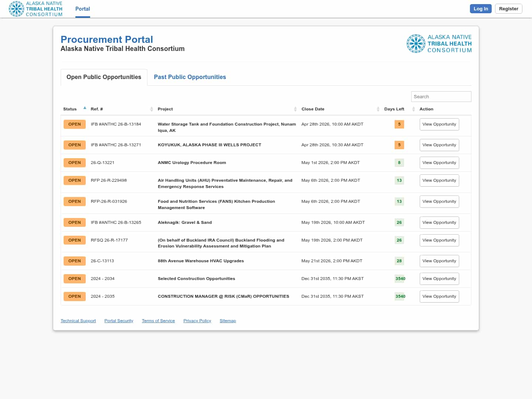Screen dimensions: 532x399
Task: Click close date May 1st 2026, 2:00 PM
Action: coord(331,163)
